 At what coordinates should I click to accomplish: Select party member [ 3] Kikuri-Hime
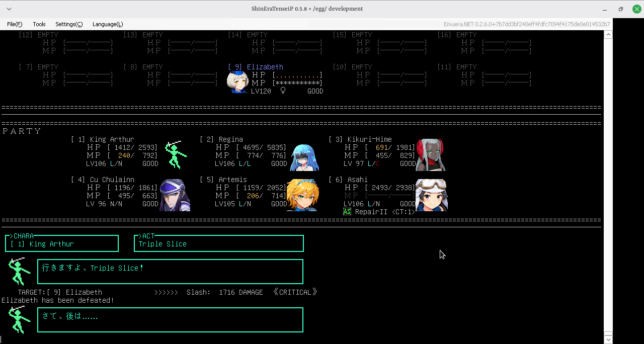pos(360,139)
